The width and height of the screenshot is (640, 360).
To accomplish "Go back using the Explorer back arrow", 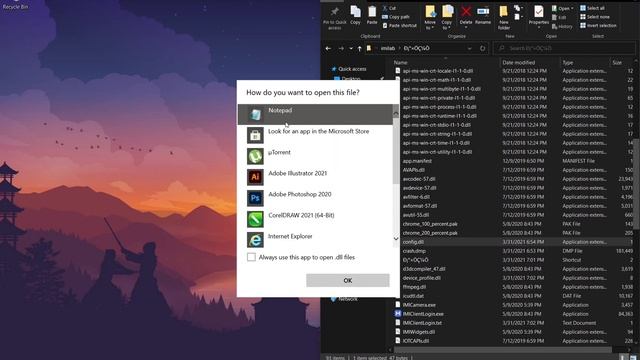I will pyautogui.click(x=329, y=48).
